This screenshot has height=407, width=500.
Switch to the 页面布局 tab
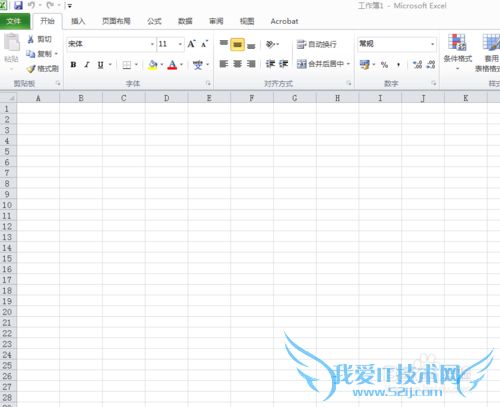pyautogui.click(x=116, y=21)
